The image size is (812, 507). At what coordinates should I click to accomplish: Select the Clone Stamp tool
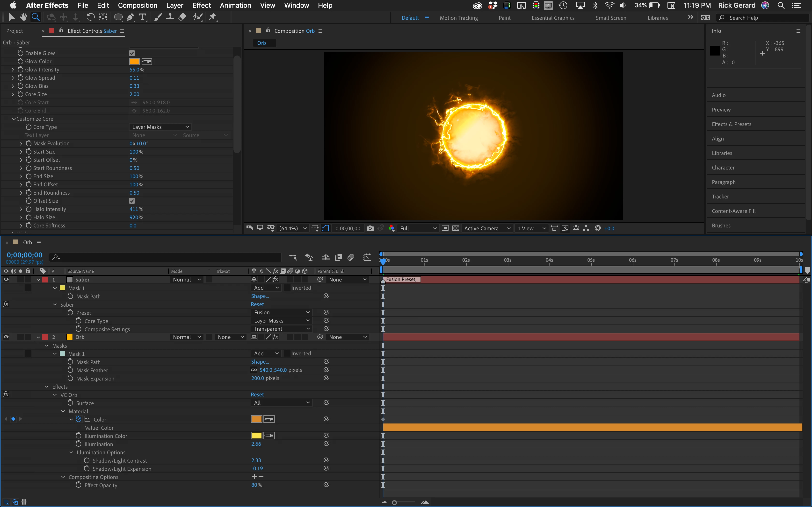click(170, 17)
